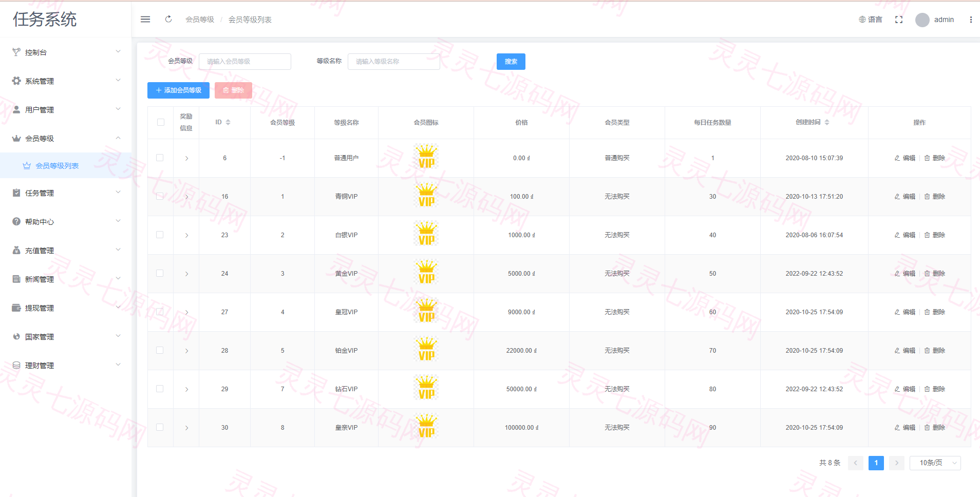Delete the 白银VIP level row
The width and height of the screenshot is (980, 497).
coord(935,235)
